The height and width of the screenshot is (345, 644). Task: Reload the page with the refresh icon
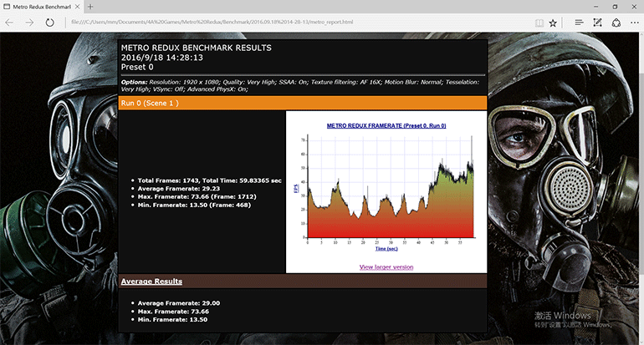click(x=49, y=23)
